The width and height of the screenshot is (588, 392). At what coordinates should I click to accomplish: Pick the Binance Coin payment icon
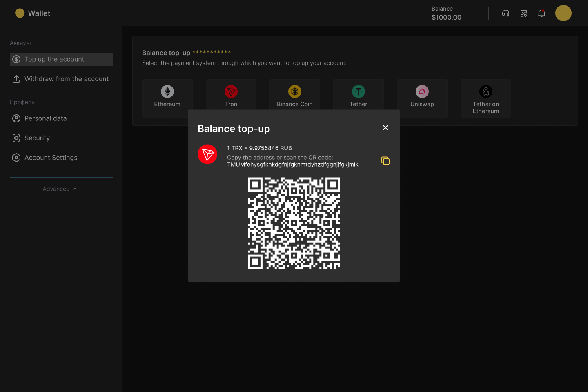point(294,91)
